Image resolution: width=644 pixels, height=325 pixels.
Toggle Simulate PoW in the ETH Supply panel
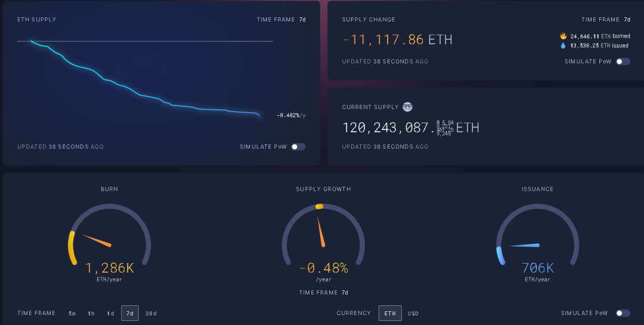pos(298,147)
